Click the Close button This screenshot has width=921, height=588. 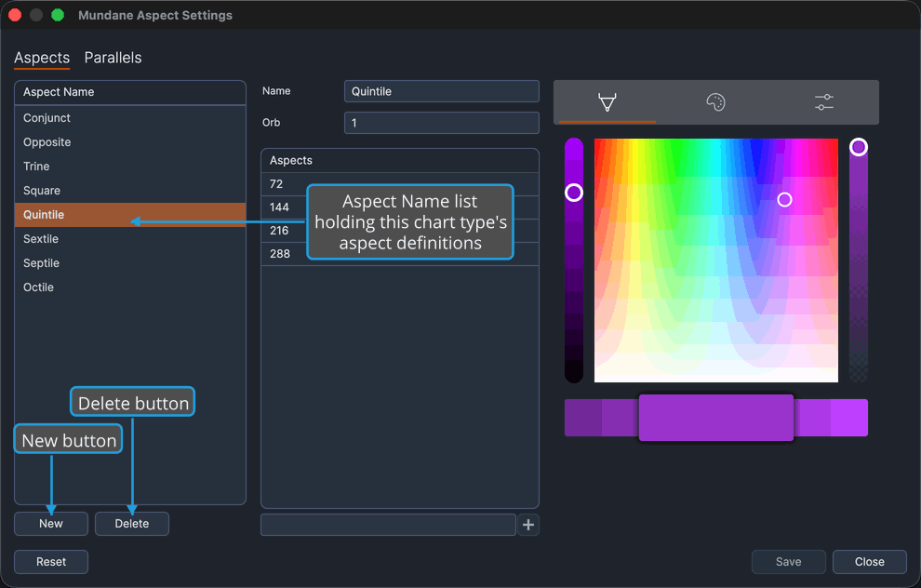click(x=869, y=562)
